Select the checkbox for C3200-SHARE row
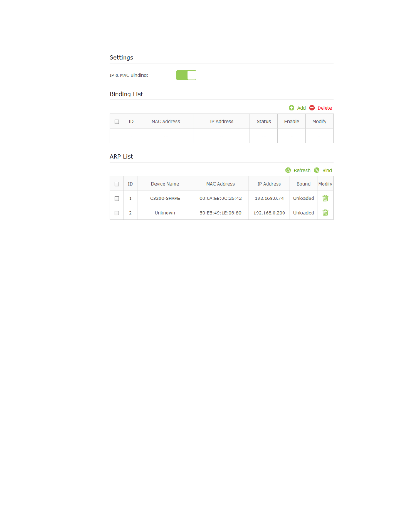 (x=117, y=199)
